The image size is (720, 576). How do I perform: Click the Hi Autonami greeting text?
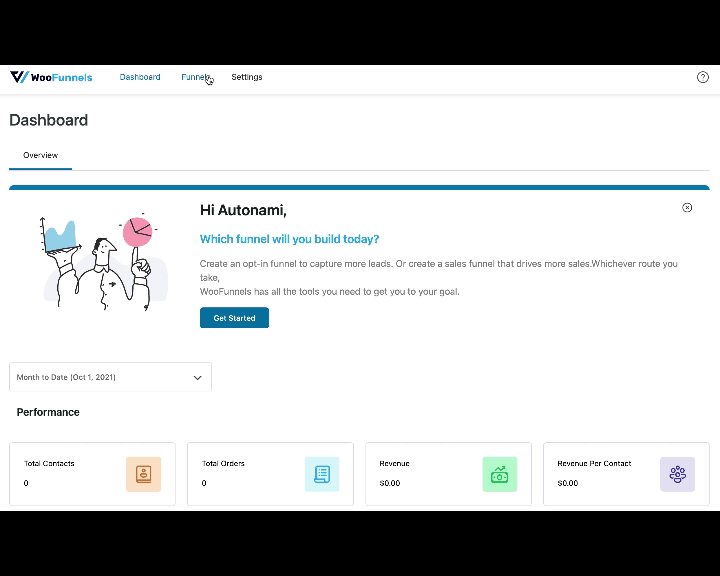coord(243,210)
